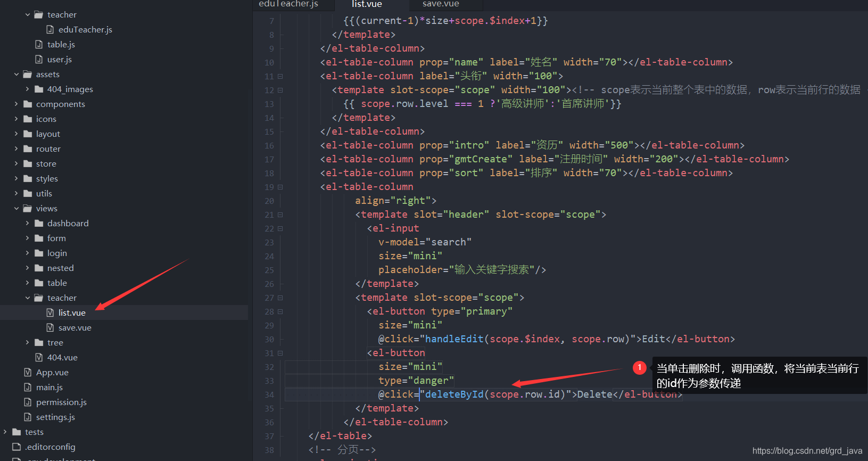Click the styles folder icon
The width and height of the screenshot is (868, 461).
pyautogui.click(x=28, y=179)
